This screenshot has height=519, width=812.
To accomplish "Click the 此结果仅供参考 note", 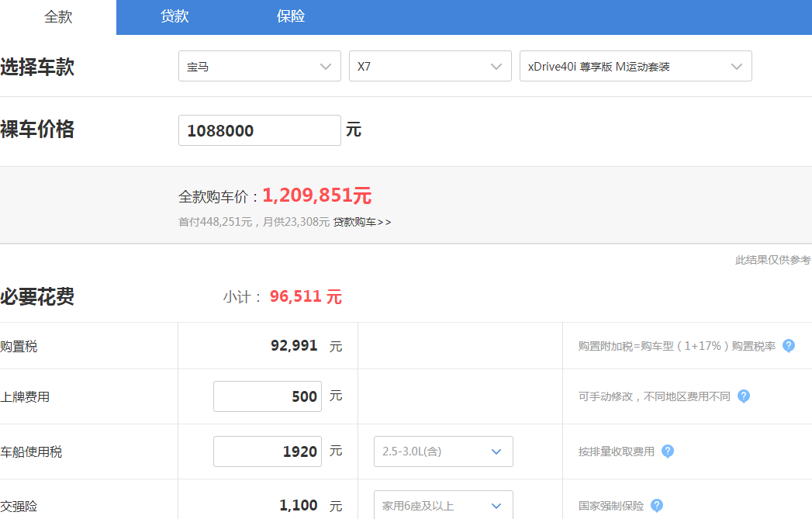I will click(x=772, y=260).
